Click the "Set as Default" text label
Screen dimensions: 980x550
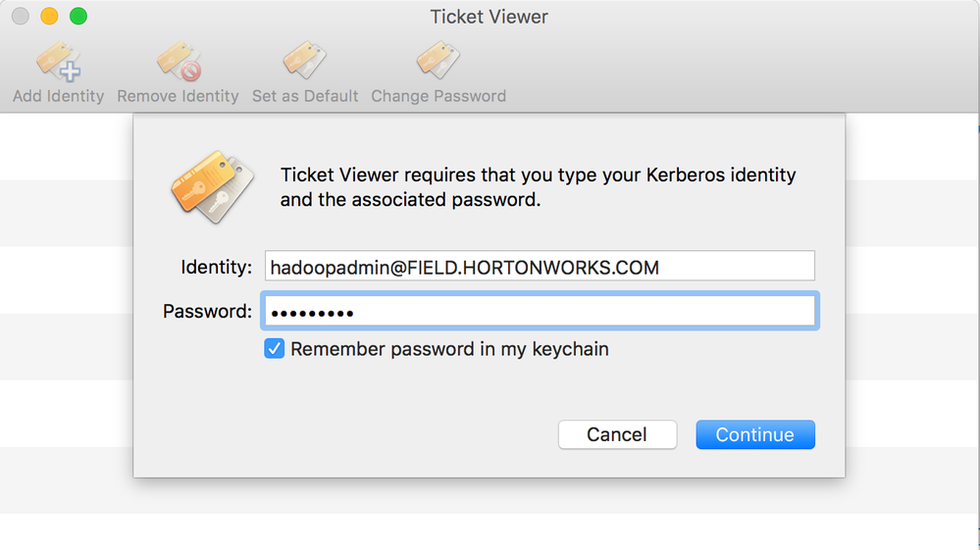(x=305, y=96)
